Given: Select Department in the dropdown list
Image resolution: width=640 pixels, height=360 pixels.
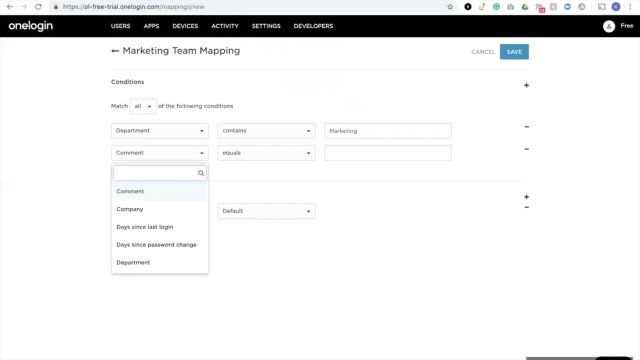Looking at the screenshot, I should (160, 262).
